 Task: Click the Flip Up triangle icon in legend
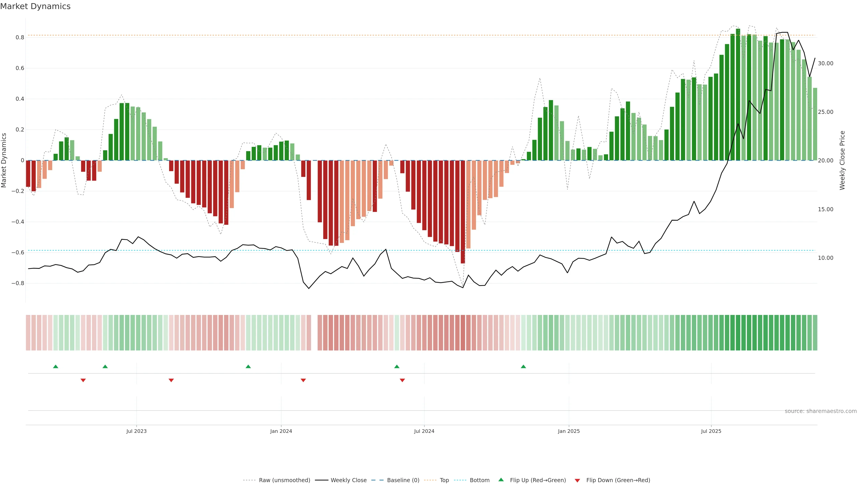501,480
